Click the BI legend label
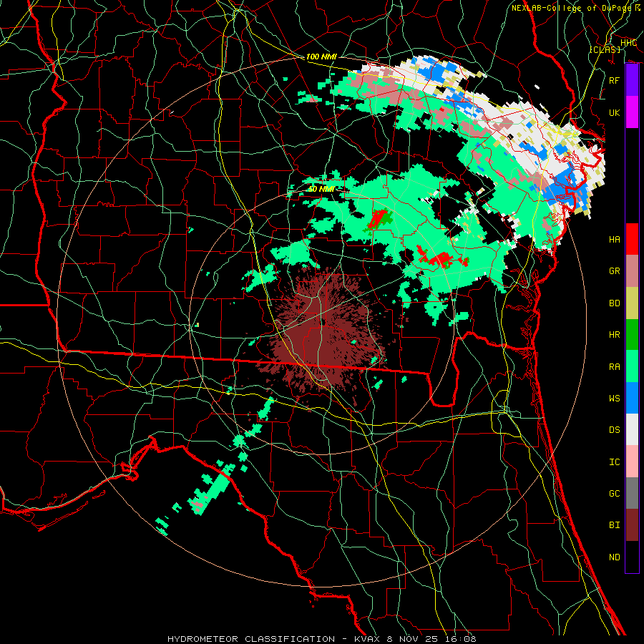 [614, 525]
